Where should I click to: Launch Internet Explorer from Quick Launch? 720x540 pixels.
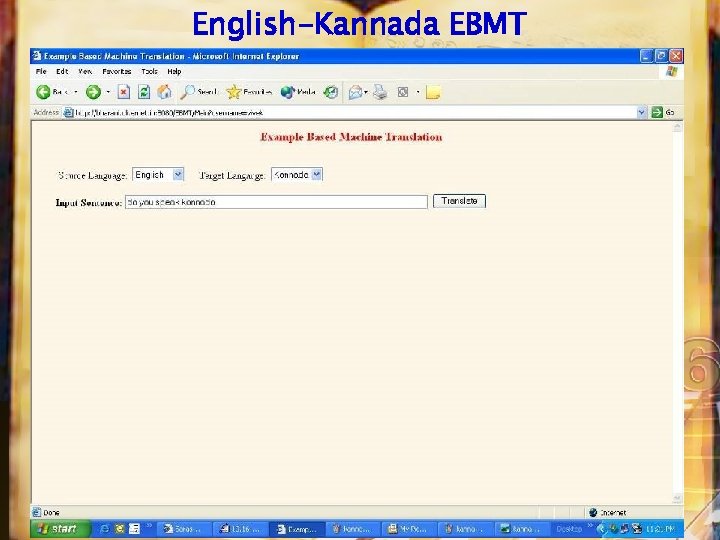click(104, 529)
